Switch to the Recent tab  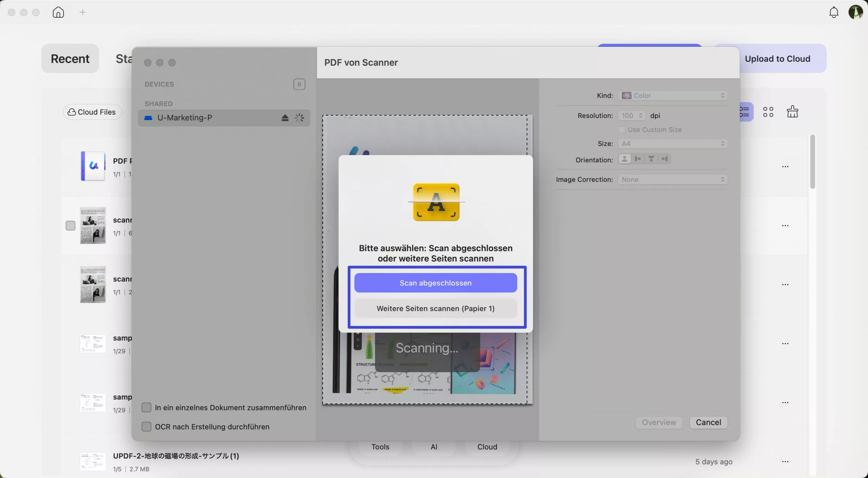(x=70, y=58)
